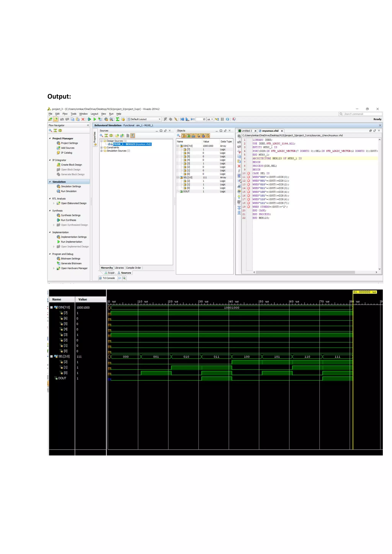Click the Restart simulation icon in toolbar
The width and height of the screenshot is (392, 554).
click(182, 119)
